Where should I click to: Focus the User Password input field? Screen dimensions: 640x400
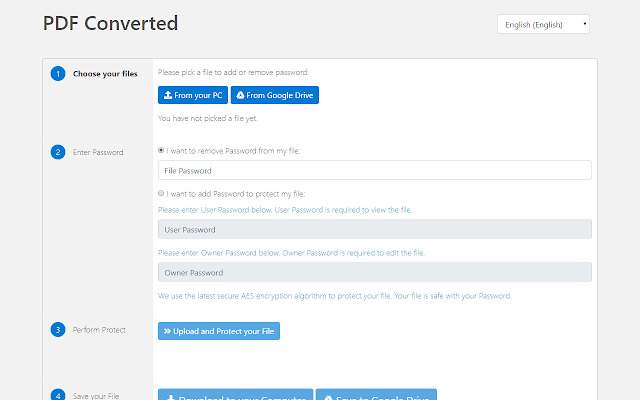375,229
